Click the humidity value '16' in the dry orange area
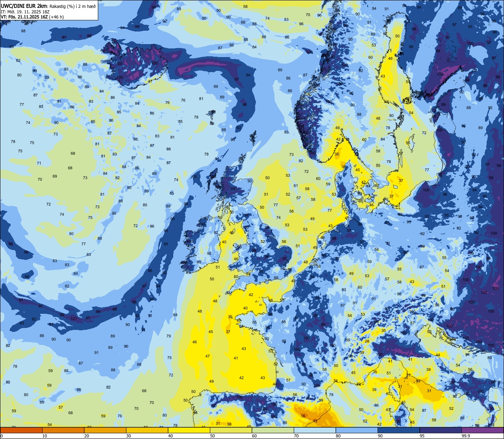This screenshot has width=504, height=439. (x=303, y=416)
